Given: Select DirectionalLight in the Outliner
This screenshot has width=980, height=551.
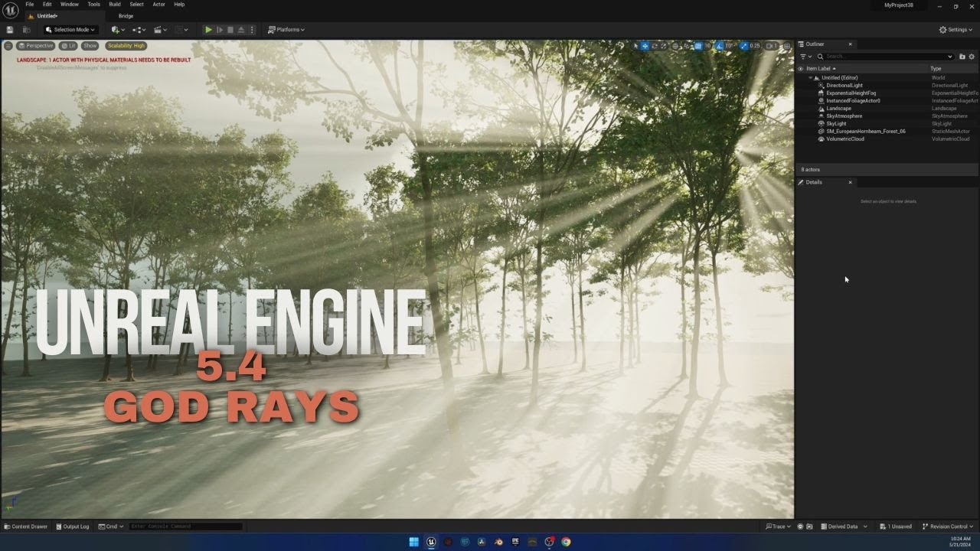Looking at the screenshot, I should [844, 86].
